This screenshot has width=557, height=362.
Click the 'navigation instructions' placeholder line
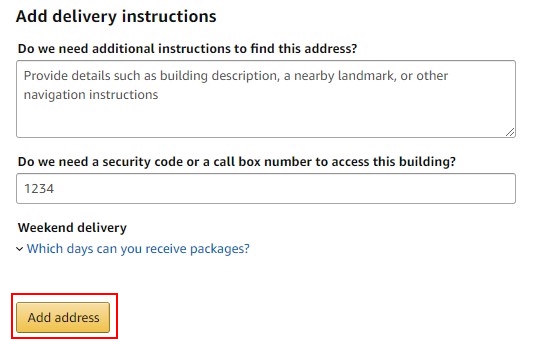tap(91, 95)
